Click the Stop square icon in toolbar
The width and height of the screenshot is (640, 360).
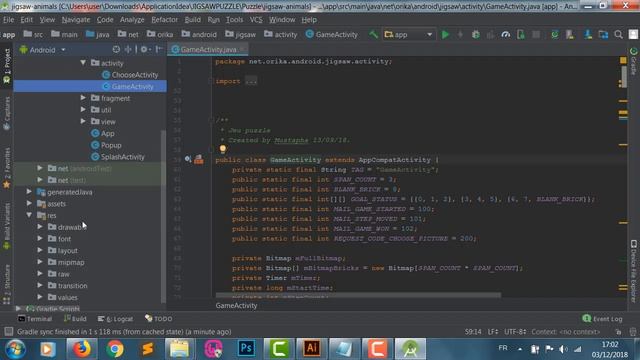point(536,35)
